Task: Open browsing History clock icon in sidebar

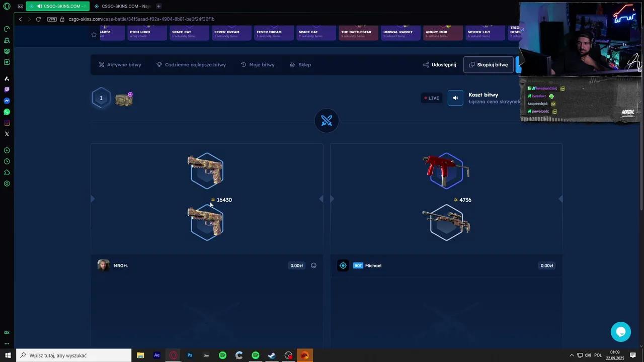Action: point(7,161)
